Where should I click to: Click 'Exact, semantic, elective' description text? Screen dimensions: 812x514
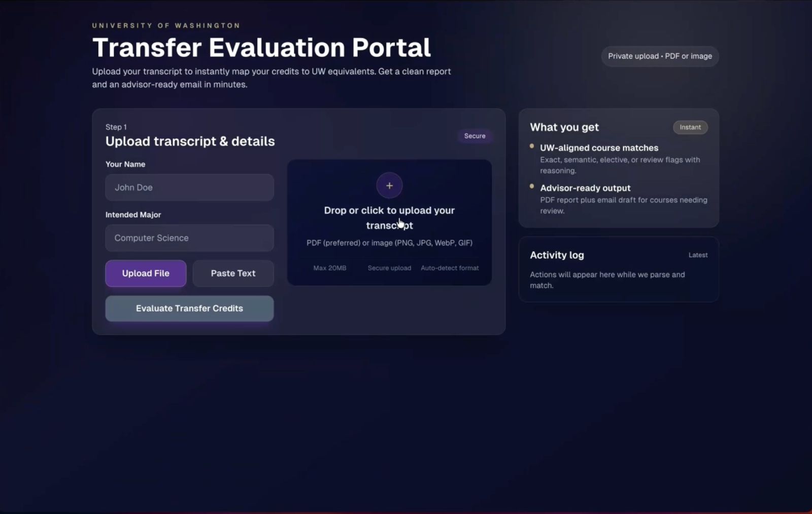point(620,165)
